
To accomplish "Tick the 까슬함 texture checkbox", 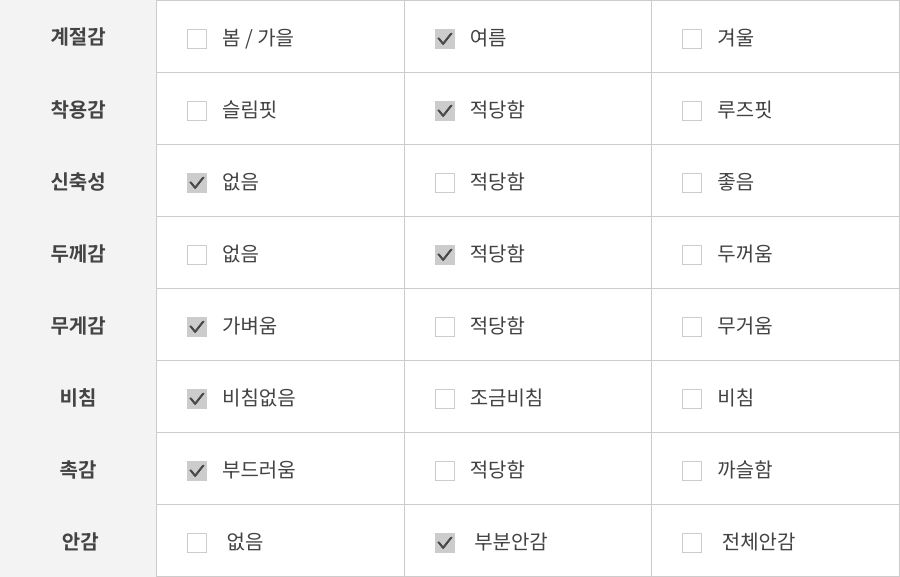I will [x=692, y=471].
